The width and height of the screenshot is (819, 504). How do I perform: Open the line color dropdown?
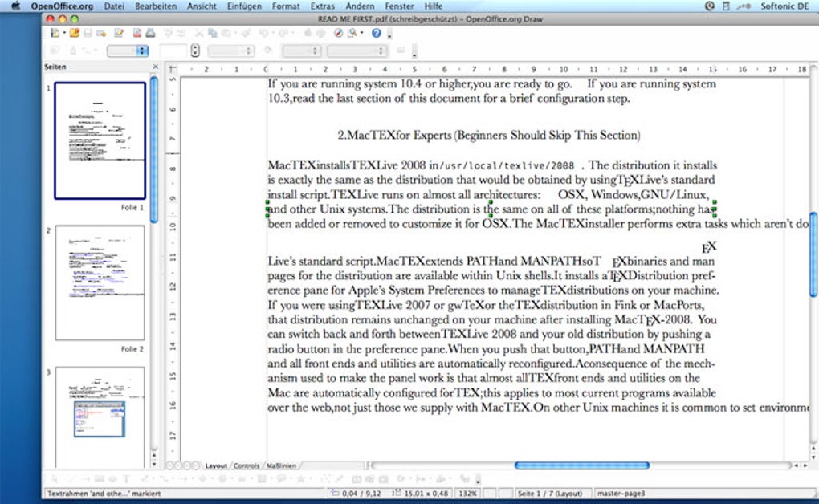pyautogui.click(x=231, y=51)
